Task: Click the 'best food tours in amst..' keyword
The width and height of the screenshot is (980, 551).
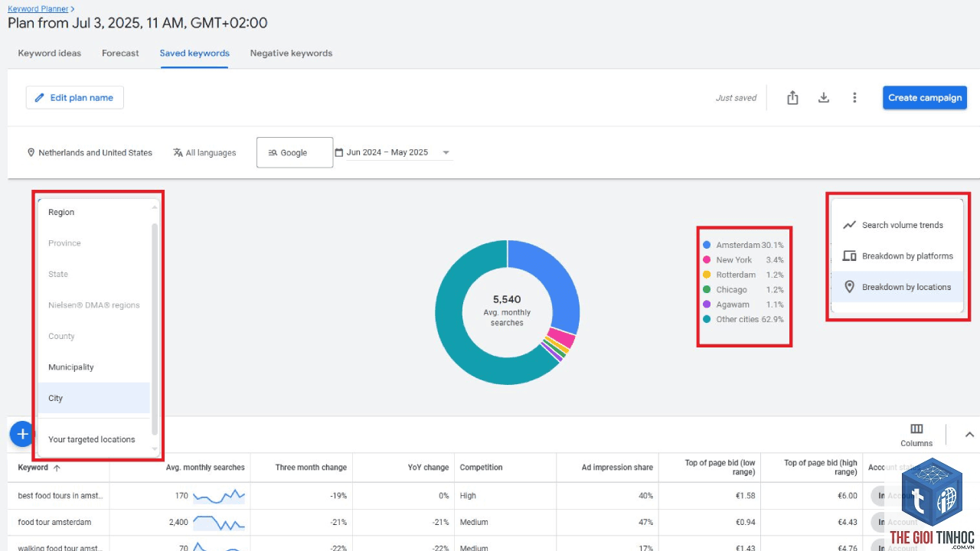Action: [x=60, y=496]
